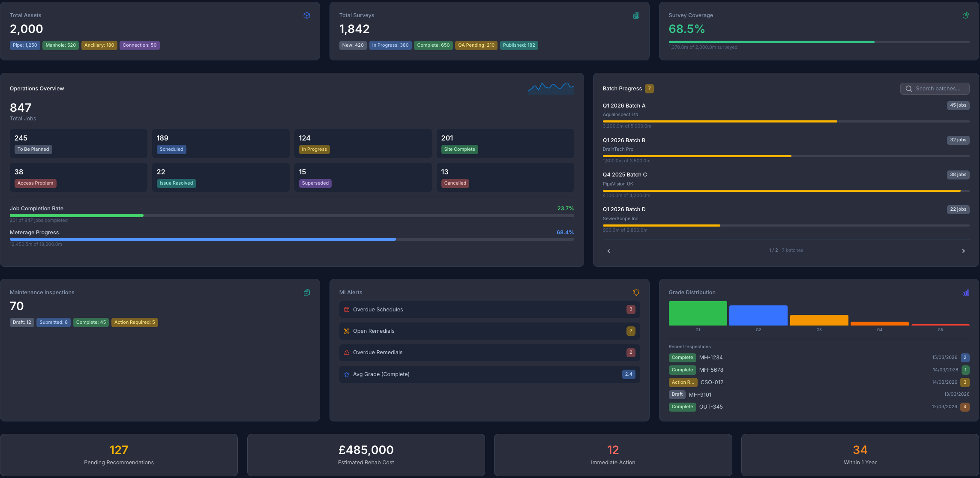The image size is (980, 478).
Task: Click the green G1 grade bar
Action: [698, 313]
